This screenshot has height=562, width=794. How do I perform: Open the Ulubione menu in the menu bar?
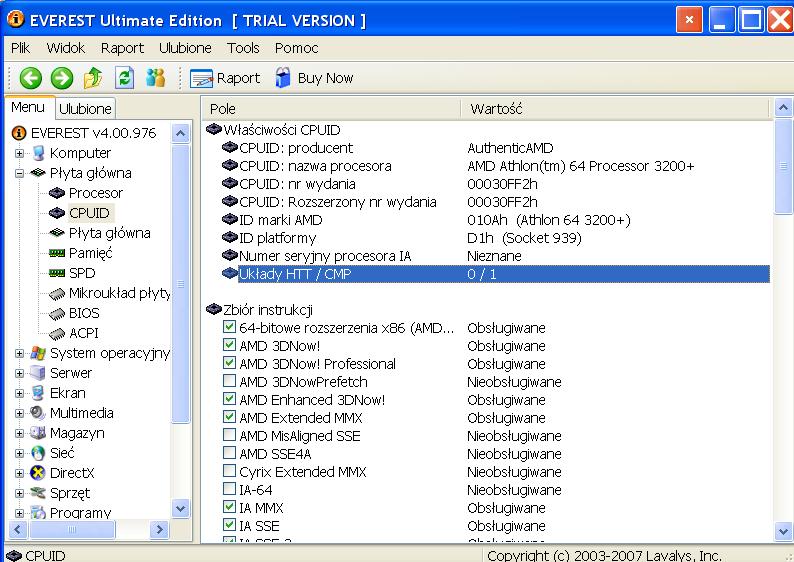tap(185, 48)
